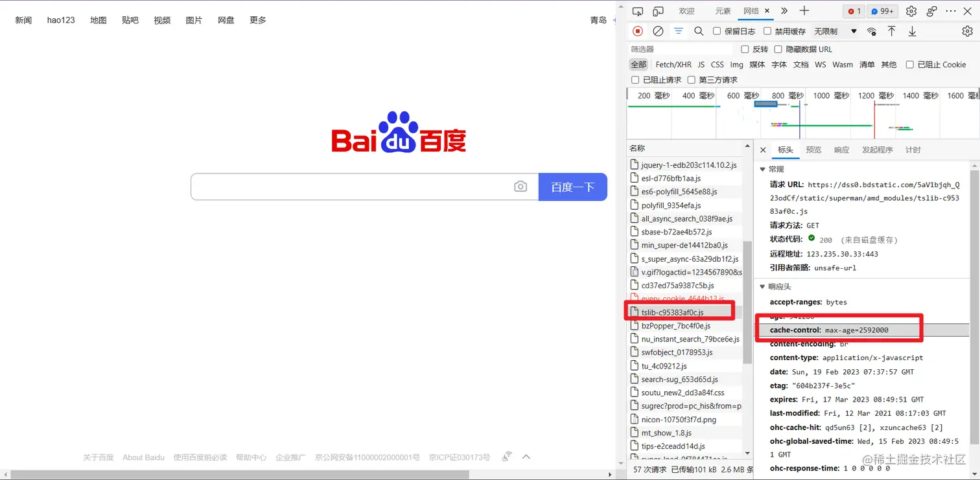Switch to the 元素 tab
Image resolution: width=980 pixels, height=480 pixels.
(x=723, y=11)
